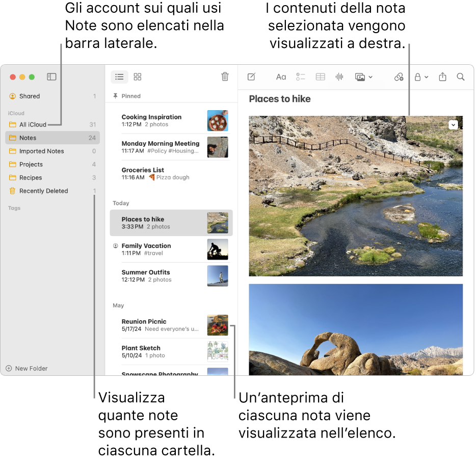Open the Plant Sketch note

click(171, 352)
